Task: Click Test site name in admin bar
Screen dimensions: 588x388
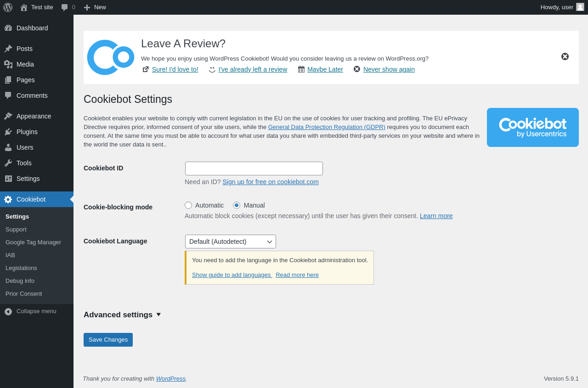Action: [42, 7]
